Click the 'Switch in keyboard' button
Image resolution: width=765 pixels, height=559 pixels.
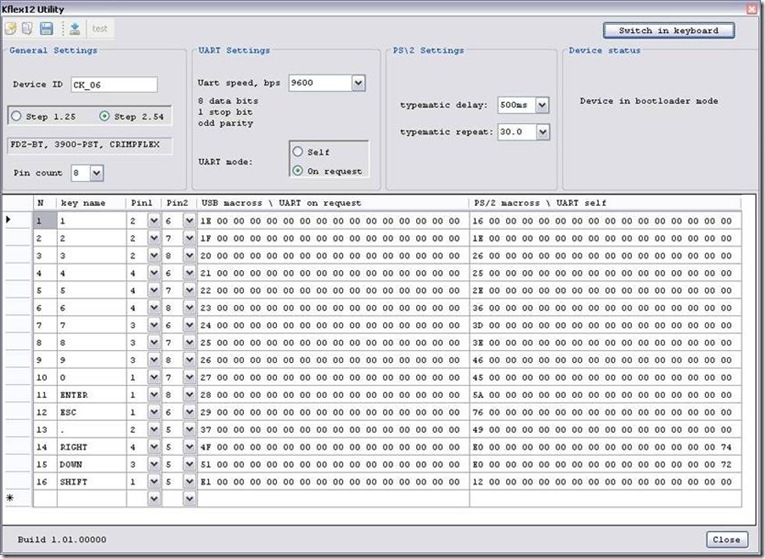[x=668, y=30]
